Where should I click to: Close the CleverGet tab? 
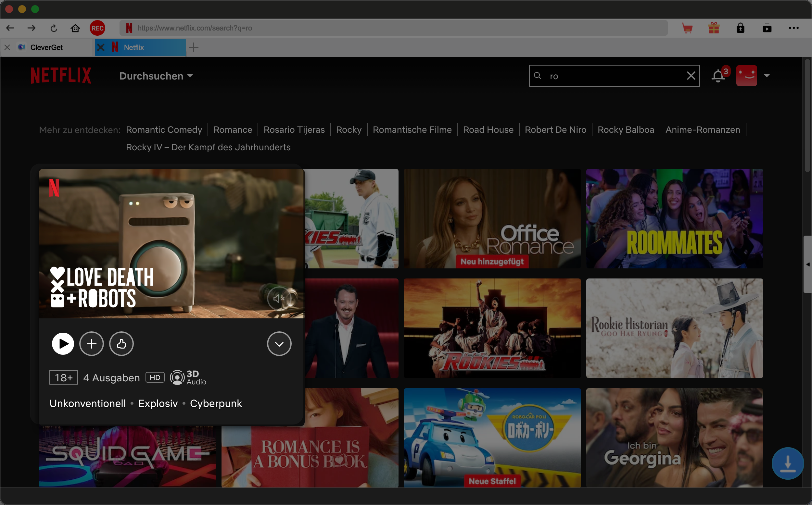tap(7, 47)
